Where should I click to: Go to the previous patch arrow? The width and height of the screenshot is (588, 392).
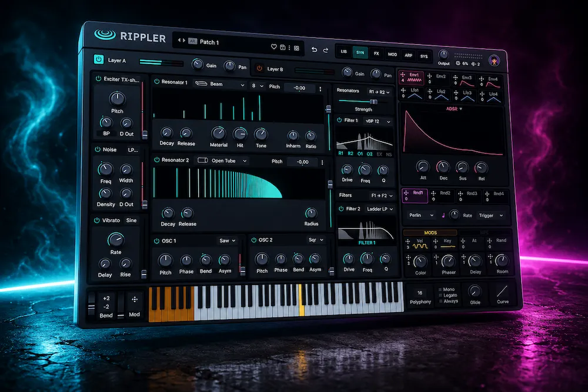point(179,40)
